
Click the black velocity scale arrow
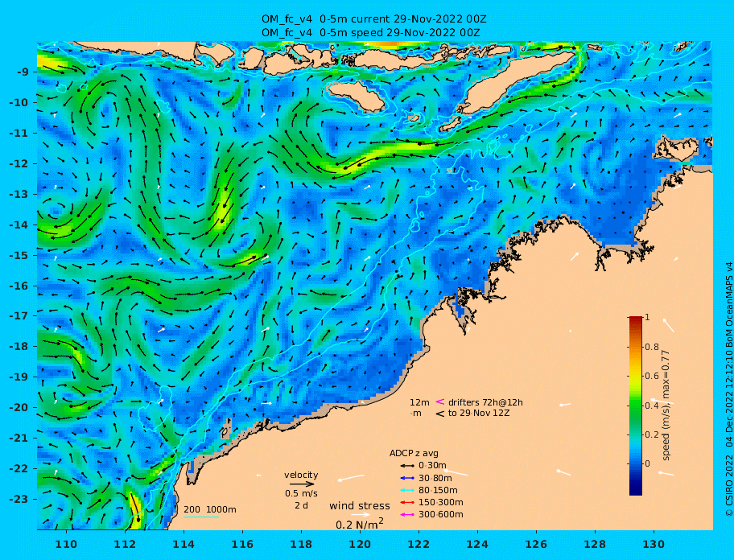302,484
